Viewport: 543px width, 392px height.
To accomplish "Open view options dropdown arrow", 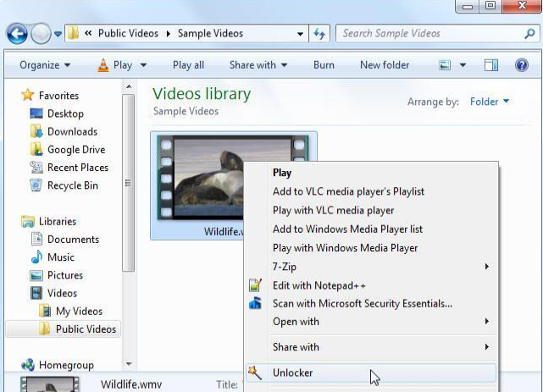I will tap(463, 65).
